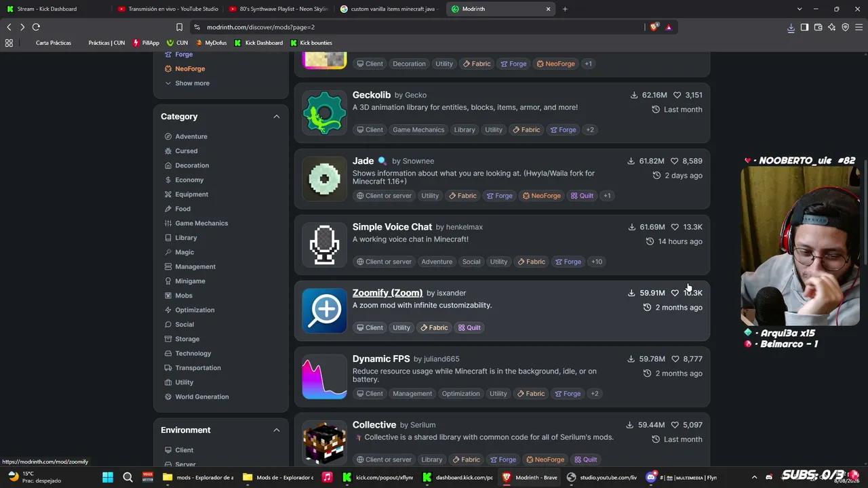Click the Zoomify magnifier mod icon
The height and width of the screenshot is (488, 868).
(x=324, y=310)
